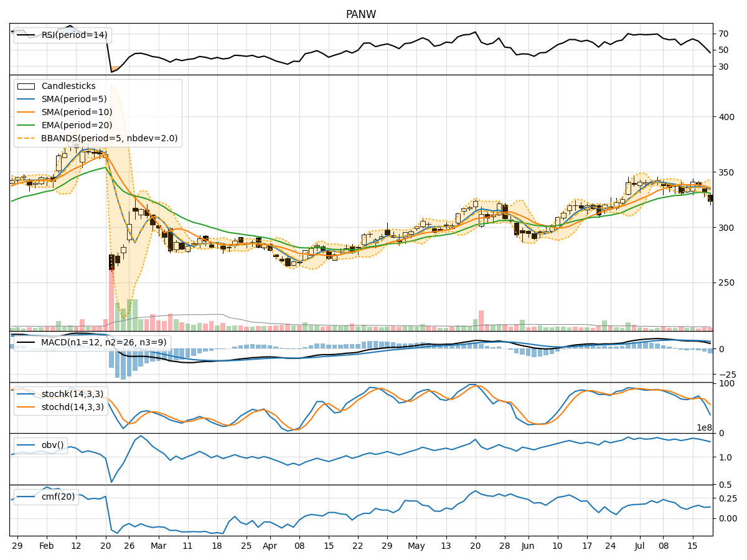Select the green EMA(period=20) line swatch
The height and width of the screenshot is (560, 747).
pos(27,124)
